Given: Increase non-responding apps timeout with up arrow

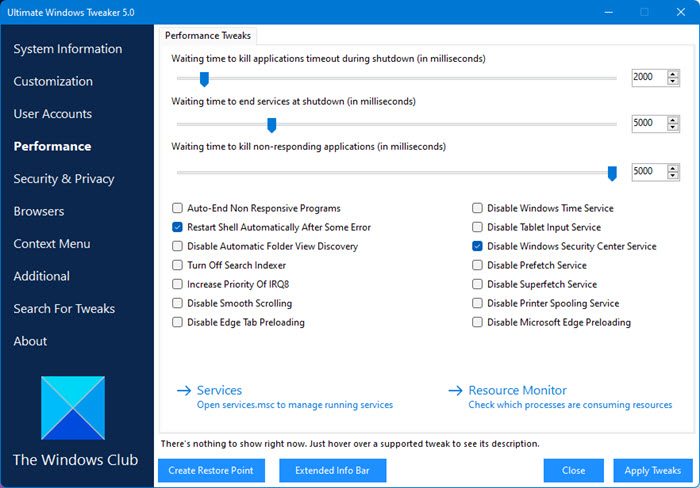Looking at the screenshot, I should (673, 168).
